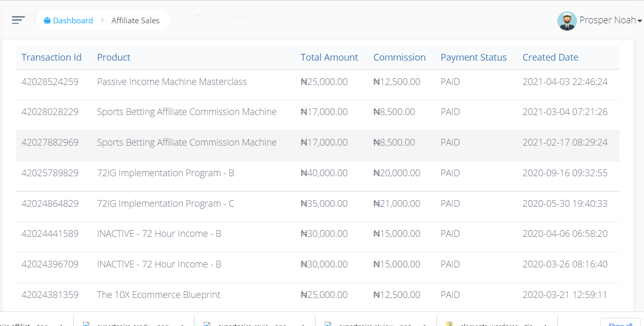Click PAID status for transaction 42028524259
Image resolution: width=644 pixels, height=326 pixels.
coord(450,82)
